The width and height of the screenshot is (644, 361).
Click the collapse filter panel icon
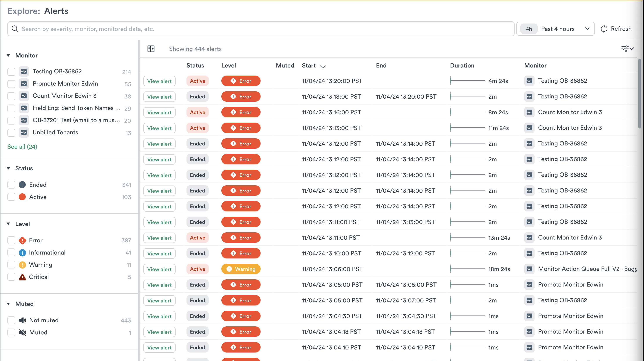tap(151, 49)
